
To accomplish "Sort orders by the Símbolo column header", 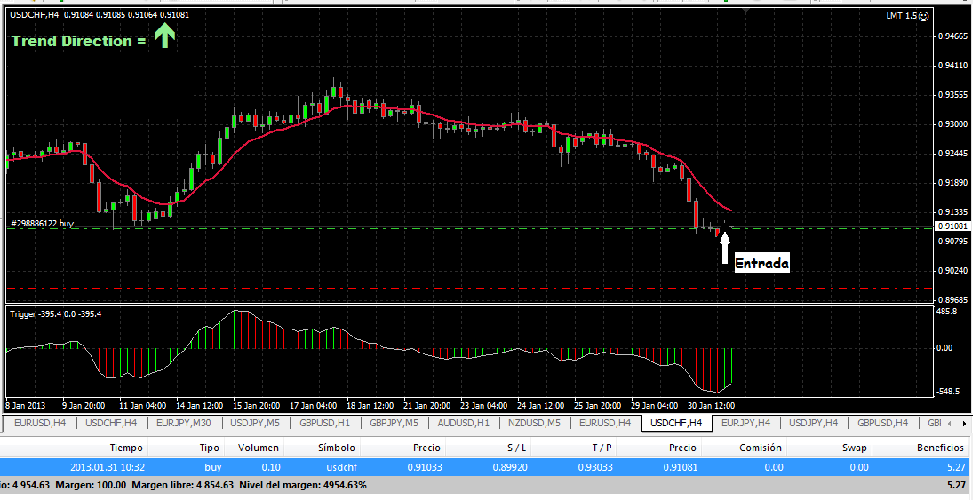I will pos(336,448).
